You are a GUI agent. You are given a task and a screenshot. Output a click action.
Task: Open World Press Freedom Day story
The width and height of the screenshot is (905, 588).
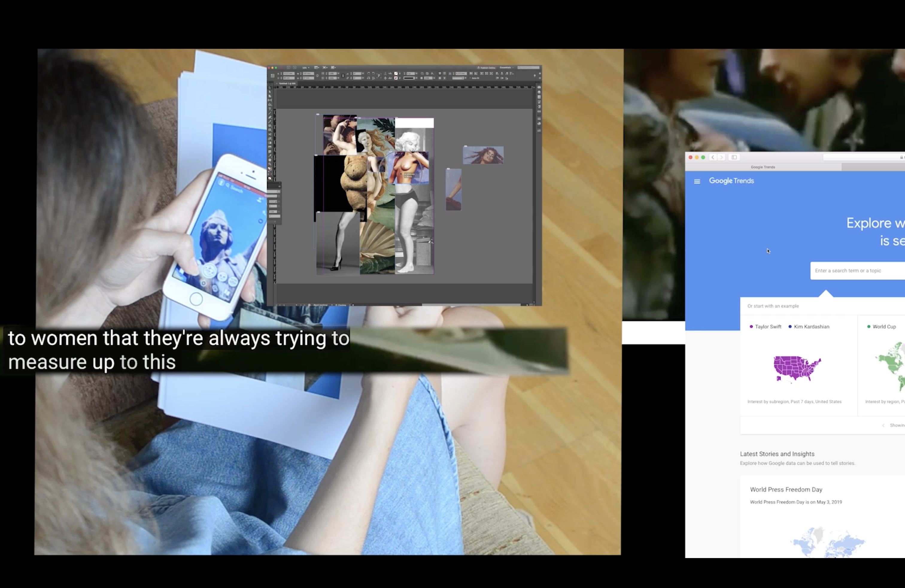[x=786, y=490]
